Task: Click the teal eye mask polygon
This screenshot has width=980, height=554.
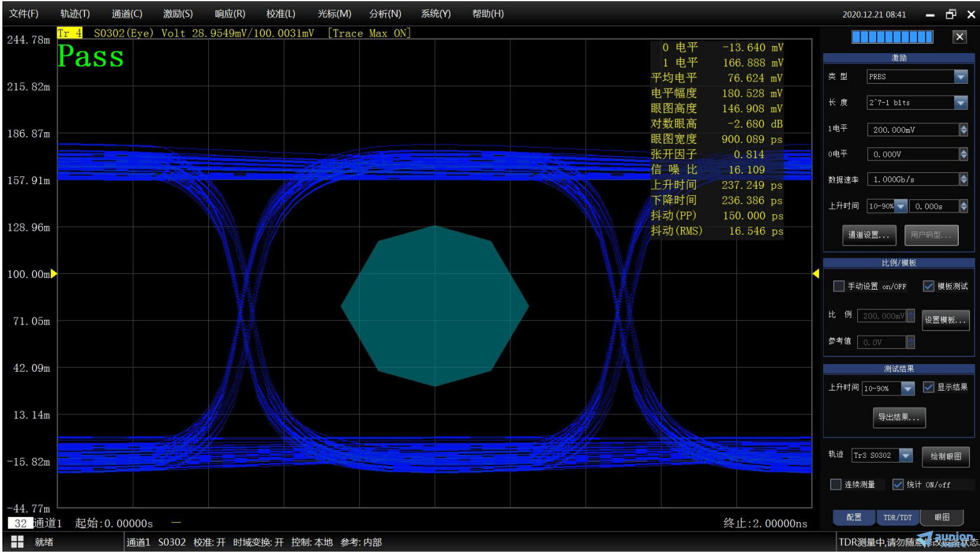Action: (435, 306)
